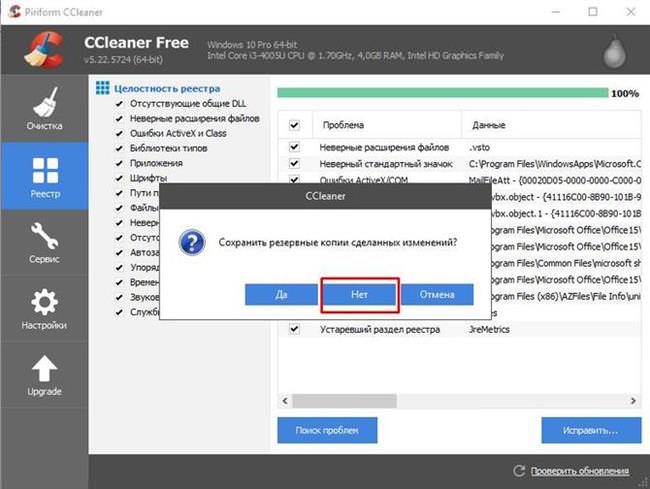Open the Настройки settings section
Image resolution: width=650 pixels, height=489 pixels.
tap(44, 309)
